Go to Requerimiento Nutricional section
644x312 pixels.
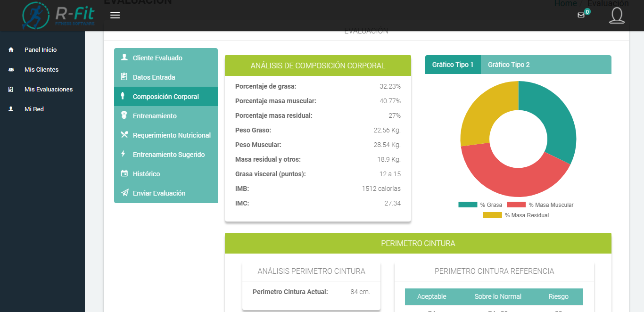click(172, 135)
